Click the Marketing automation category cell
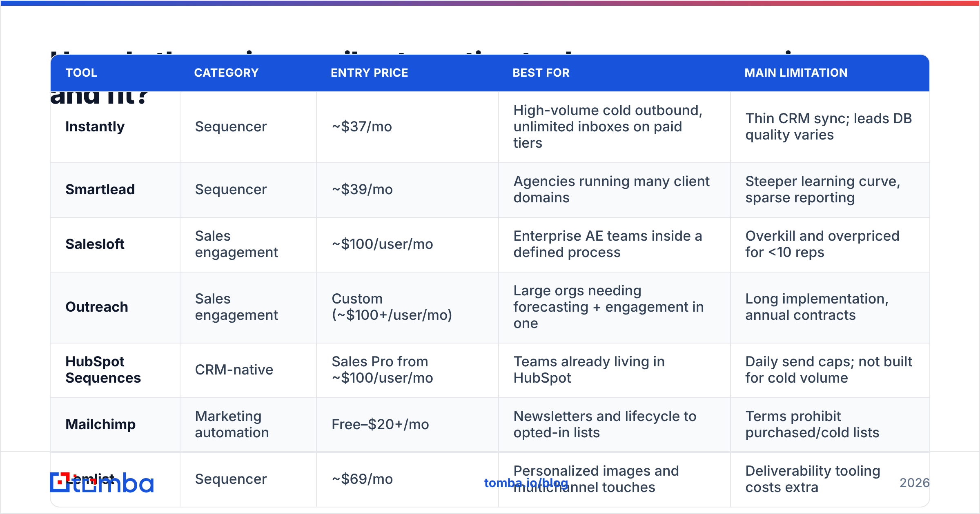Image resolution: width=980 pixels, height=514 pixels. tap(248, 425)
